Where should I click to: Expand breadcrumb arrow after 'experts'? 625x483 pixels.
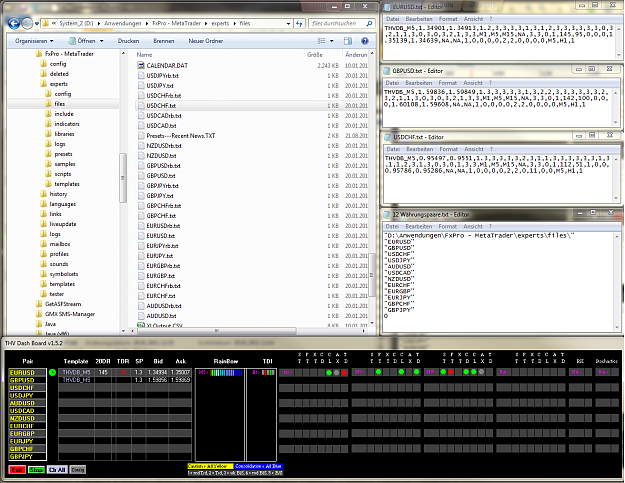pyautogui.click(x=234, y=24)
